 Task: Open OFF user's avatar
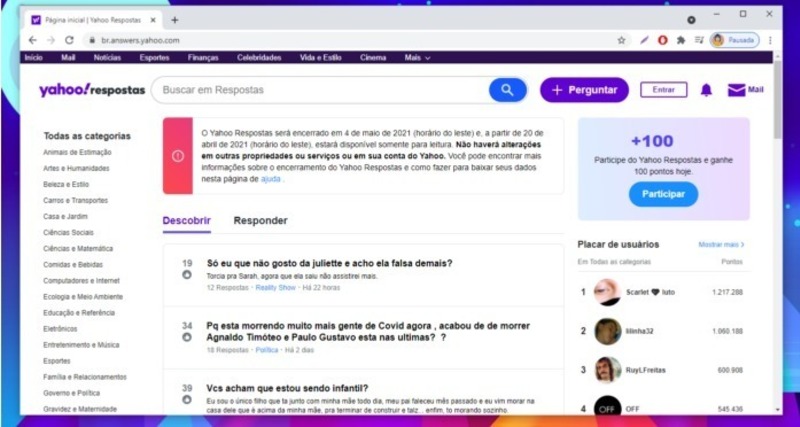pyautogui.click(x=608, y=407)
